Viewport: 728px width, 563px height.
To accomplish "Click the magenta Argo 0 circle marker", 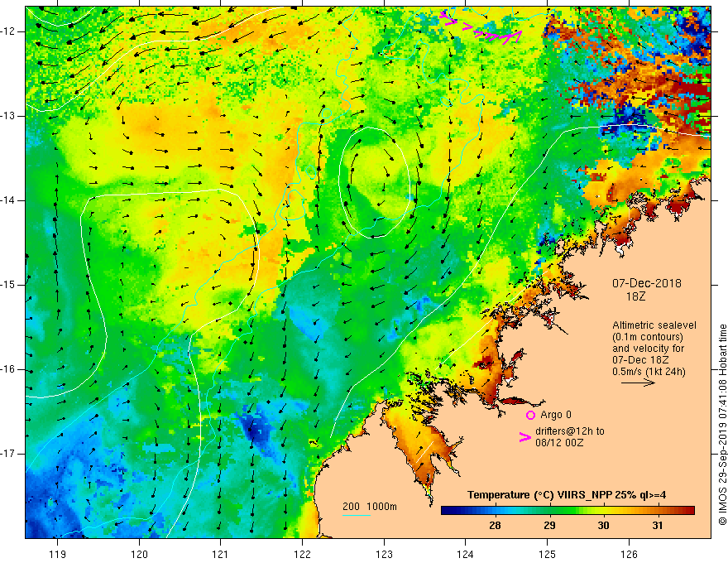I will pos(530,415).
